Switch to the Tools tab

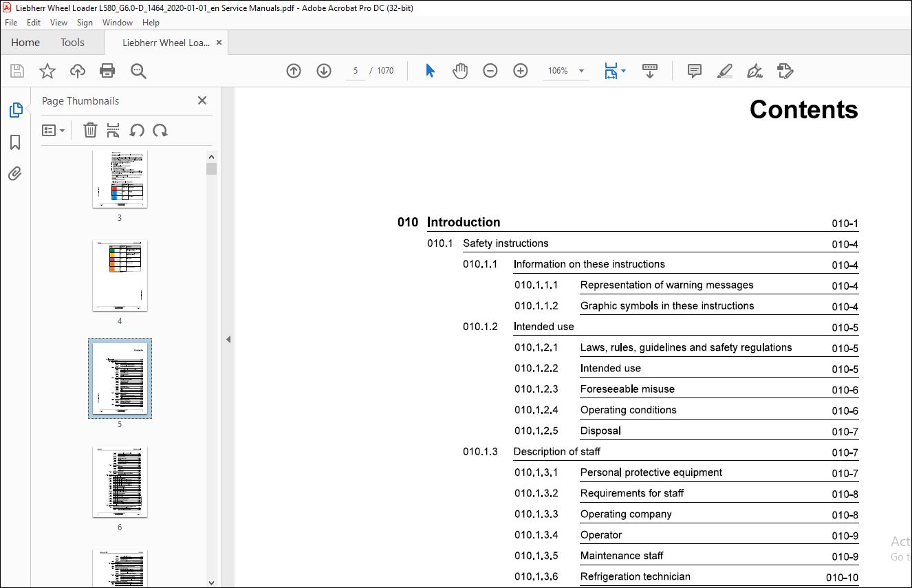click(72, 43)
